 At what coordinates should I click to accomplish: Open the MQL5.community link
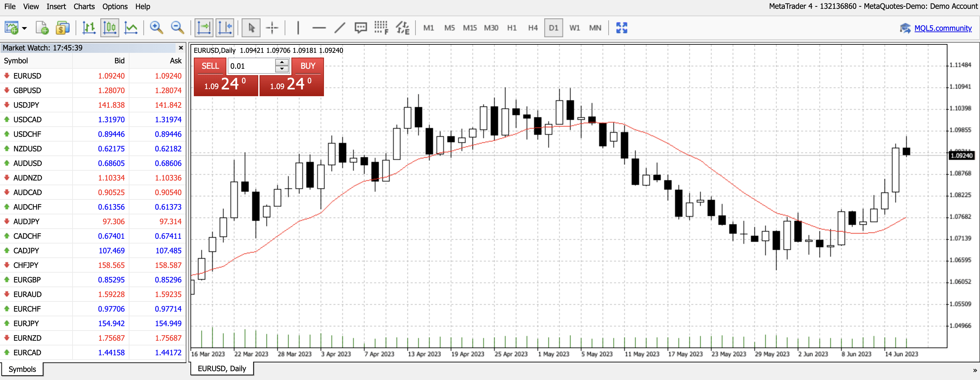tap(943, 28)
